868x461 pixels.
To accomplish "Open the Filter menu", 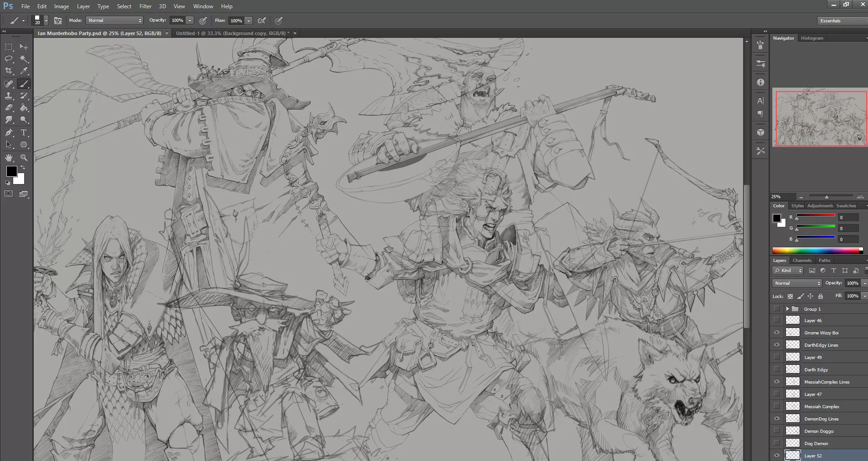I will [145, 6].
